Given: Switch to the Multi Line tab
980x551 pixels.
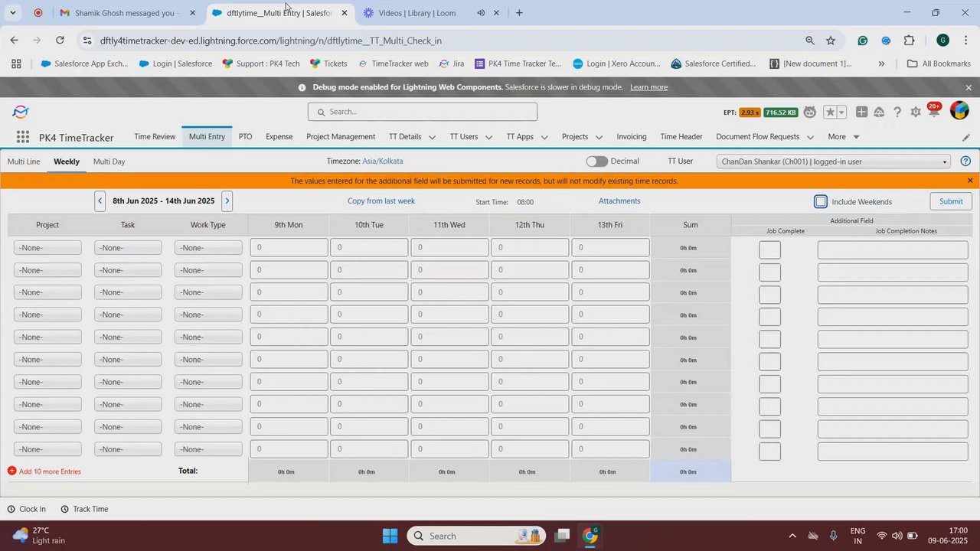Looking at the screenshot, I should (24, 161).
